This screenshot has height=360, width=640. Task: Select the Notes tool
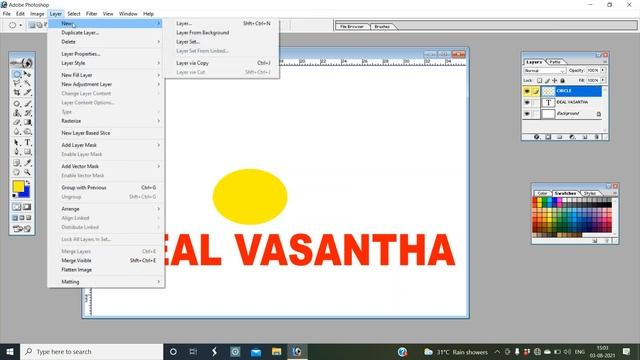[x=16, y=162]
